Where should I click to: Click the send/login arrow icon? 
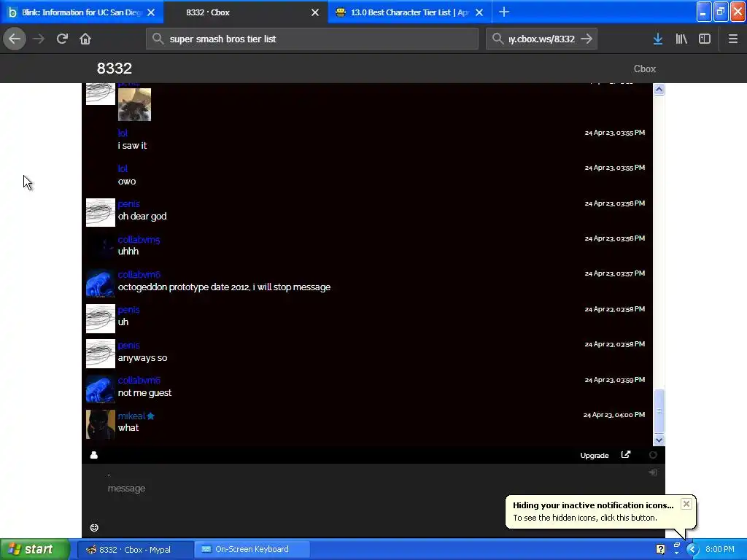click(653, 472)
